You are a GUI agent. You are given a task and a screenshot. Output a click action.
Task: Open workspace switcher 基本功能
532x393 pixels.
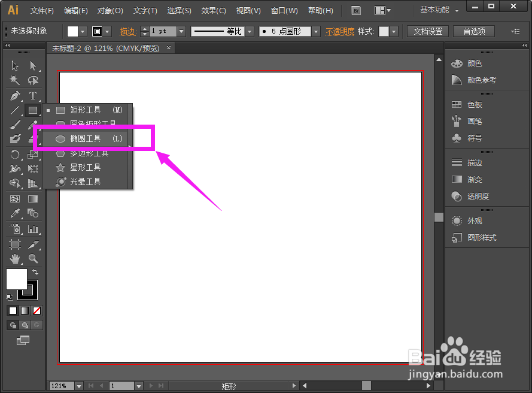[x=439, y=10]
